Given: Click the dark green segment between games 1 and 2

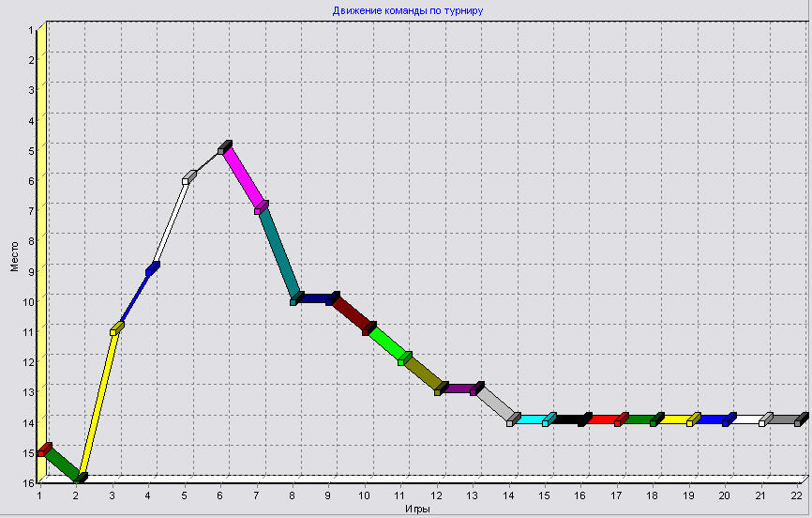Looking at the screenshot, I should [x=63, y=463].
